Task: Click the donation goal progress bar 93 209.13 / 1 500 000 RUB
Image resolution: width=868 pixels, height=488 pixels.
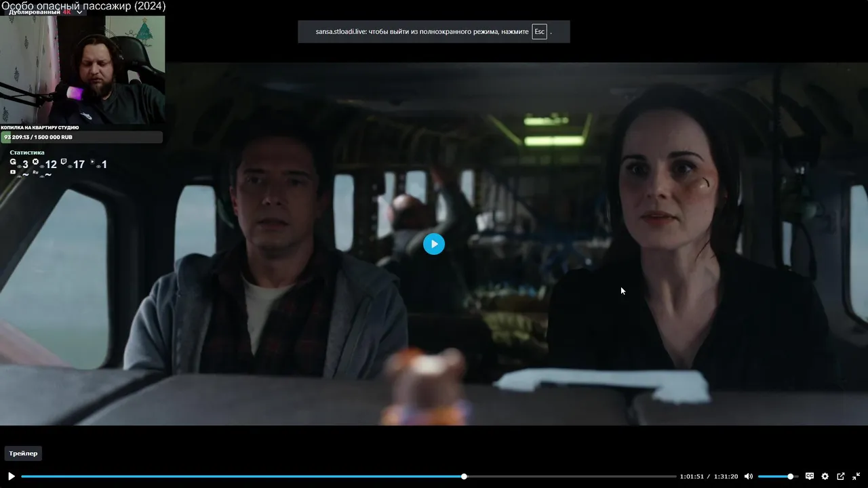Action: point(81,138)
